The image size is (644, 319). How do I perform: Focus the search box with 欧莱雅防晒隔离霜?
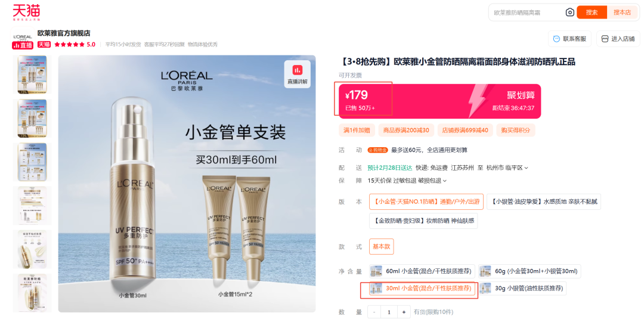(527, 13)
